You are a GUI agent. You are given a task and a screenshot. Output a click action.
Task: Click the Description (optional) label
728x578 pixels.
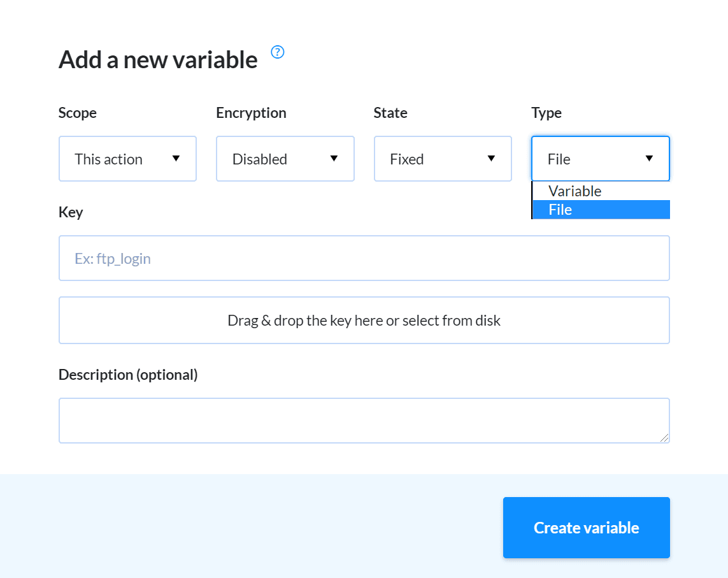pos(128,375)
